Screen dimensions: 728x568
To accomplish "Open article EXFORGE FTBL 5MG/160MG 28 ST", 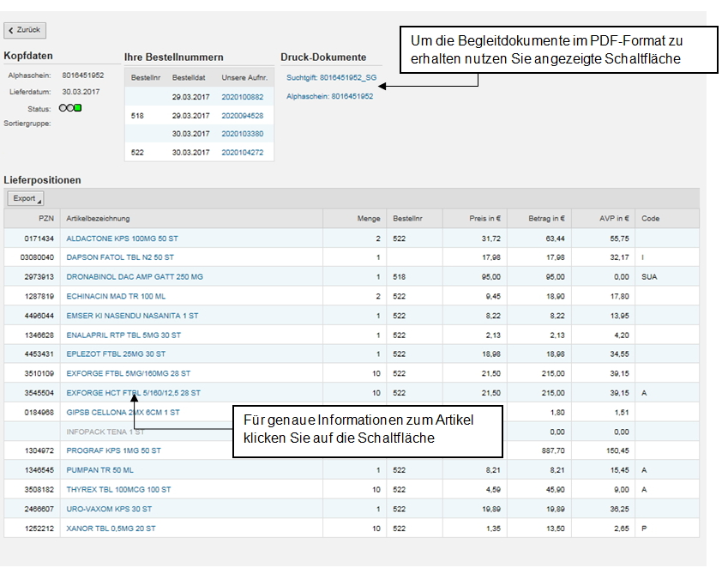I will pos(128,373).
